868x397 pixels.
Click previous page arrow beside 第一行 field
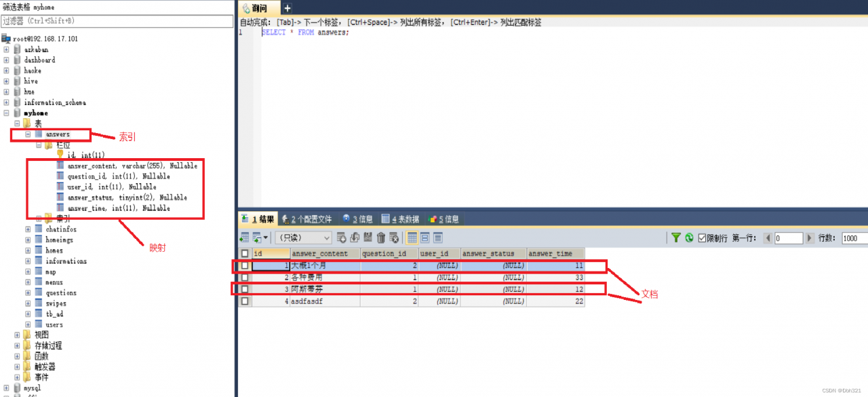click(768, 238)
